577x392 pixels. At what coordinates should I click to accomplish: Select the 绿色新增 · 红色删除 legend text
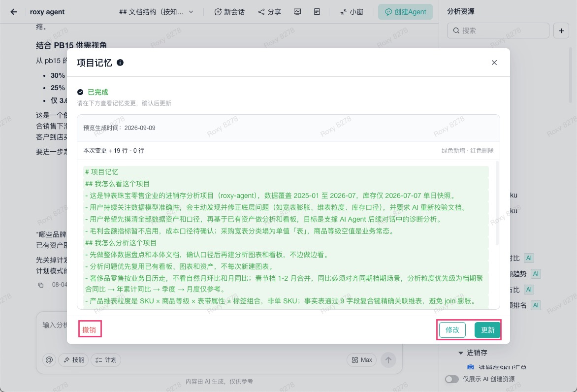click(468, 151)
